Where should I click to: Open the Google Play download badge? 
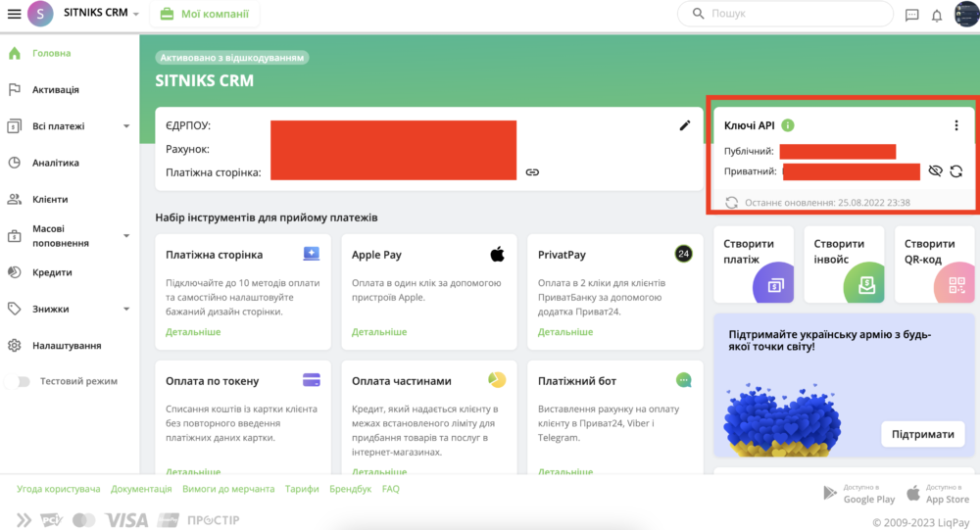click(x=858, y=494)
